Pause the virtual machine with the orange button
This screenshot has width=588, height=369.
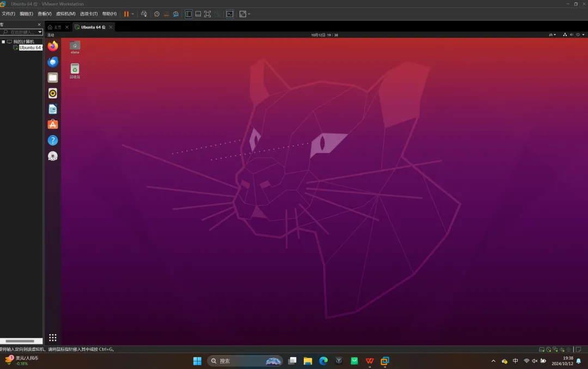(126, 14)
